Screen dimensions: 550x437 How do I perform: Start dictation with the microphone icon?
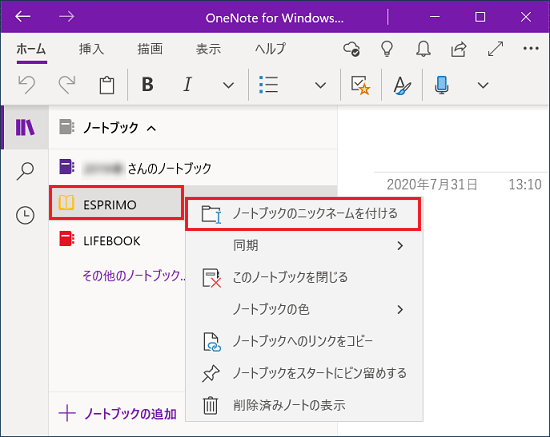(442, 85)
